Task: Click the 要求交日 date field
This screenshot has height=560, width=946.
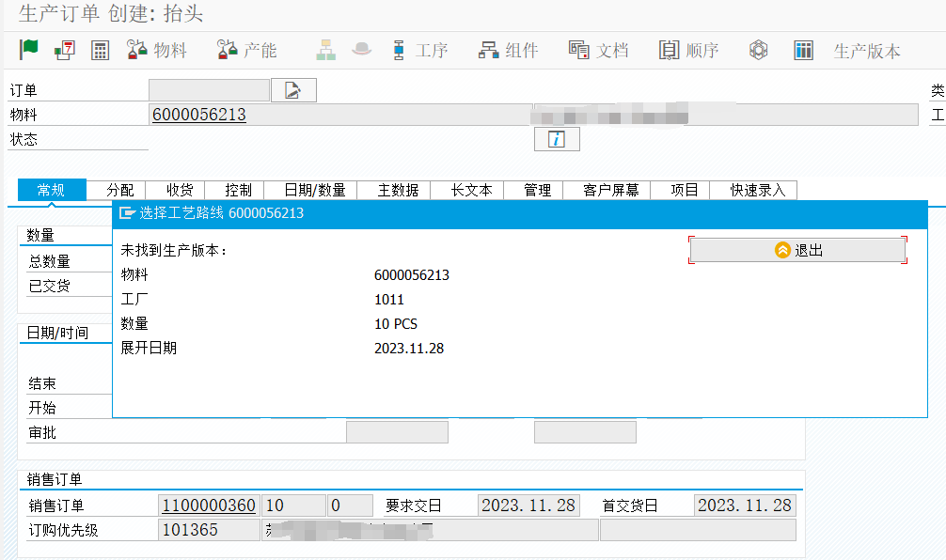Action: (x=528, y=506)
